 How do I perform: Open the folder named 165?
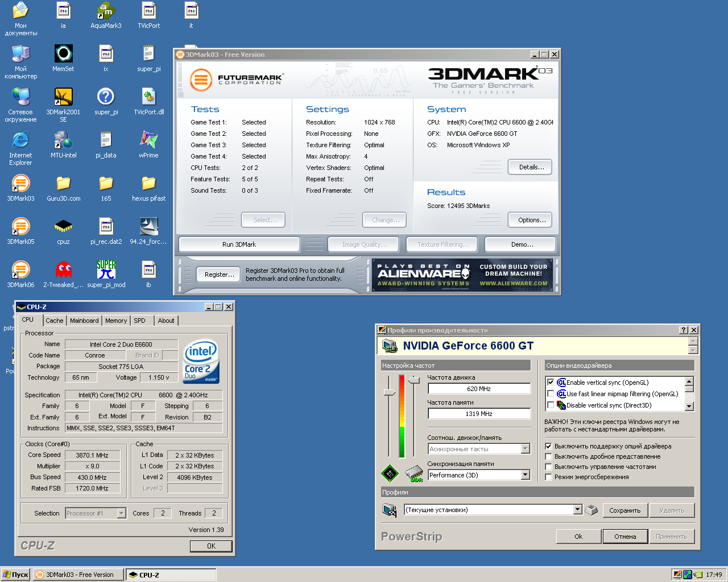(106, 188)
